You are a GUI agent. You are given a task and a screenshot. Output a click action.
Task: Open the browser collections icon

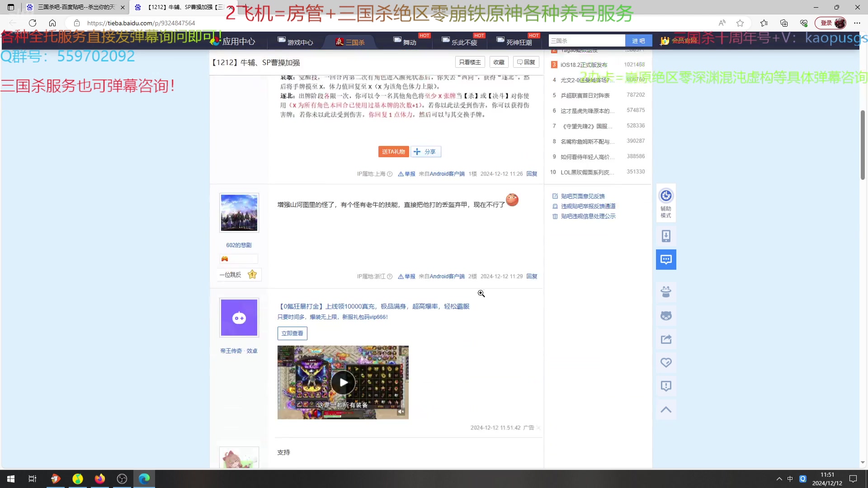click(x=784, y=23)
